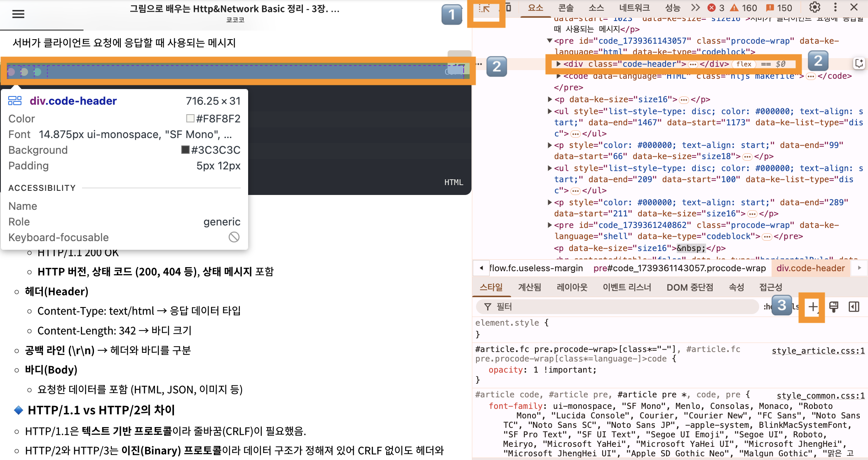
Task: Click the HTML label in the code block
Action: click(x=453, y=182)
